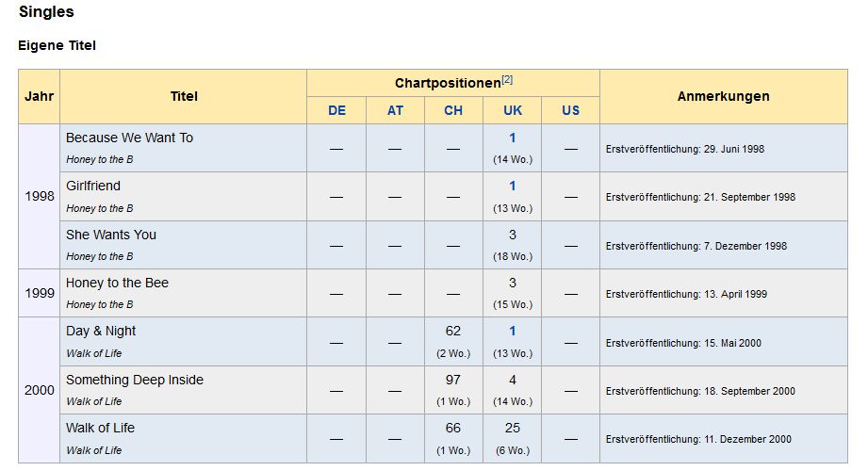The height and width of the screenshot is (471, 868).
Task: Select the Honey to the Bee song title
Action: (117, 283)
